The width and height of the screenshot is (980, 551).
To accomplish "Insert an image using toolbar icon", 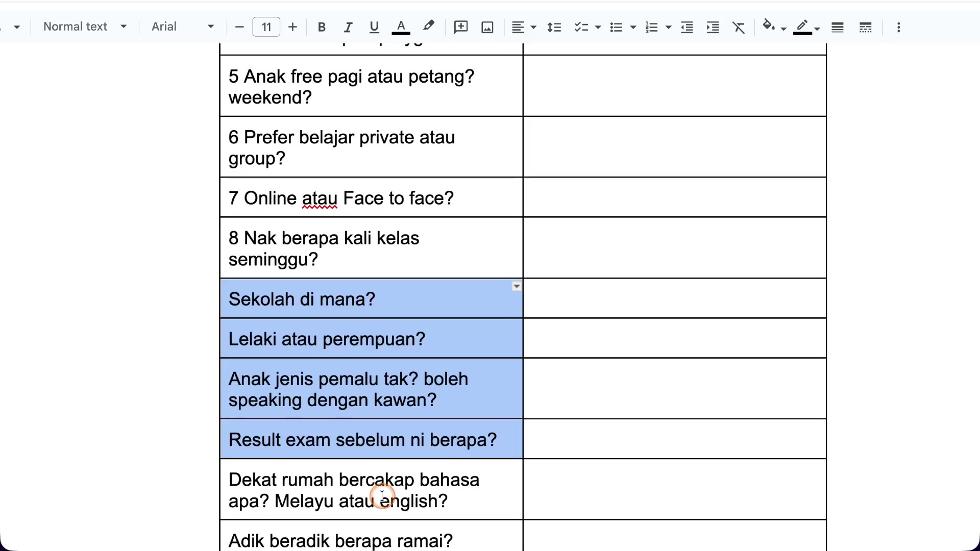I will [487, 27].
